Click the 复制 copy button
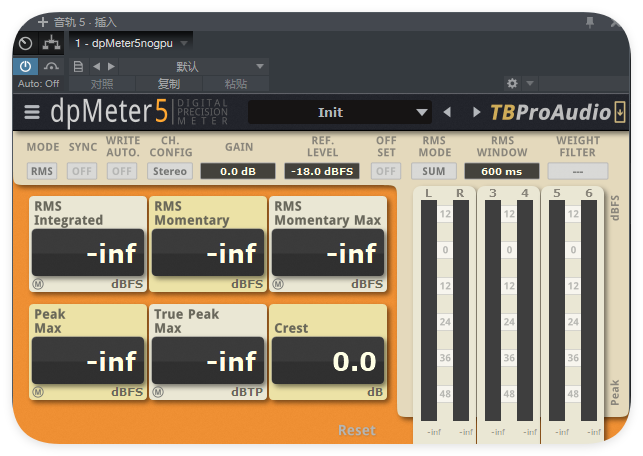643x456 pixels. click(x=169, y=84)
